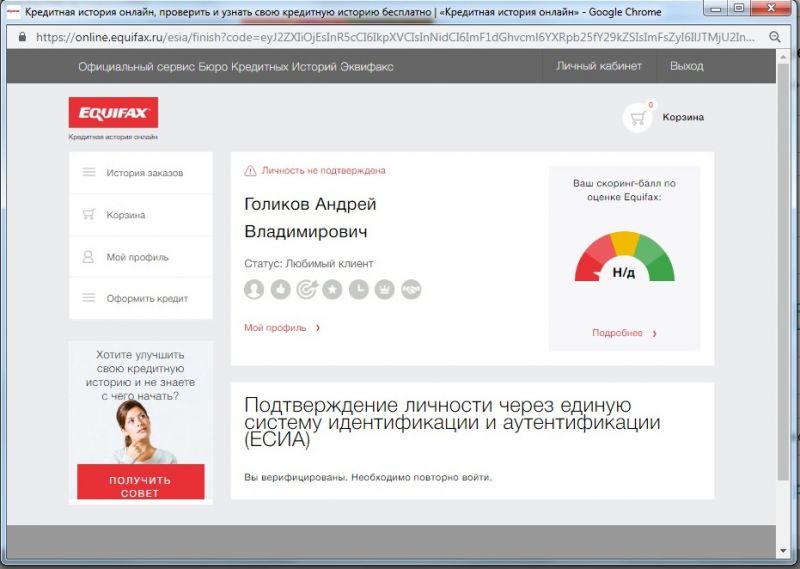Click the list icon next to История заказов
The width and height of the screenshot is (800, 569).
coord(89,172)
